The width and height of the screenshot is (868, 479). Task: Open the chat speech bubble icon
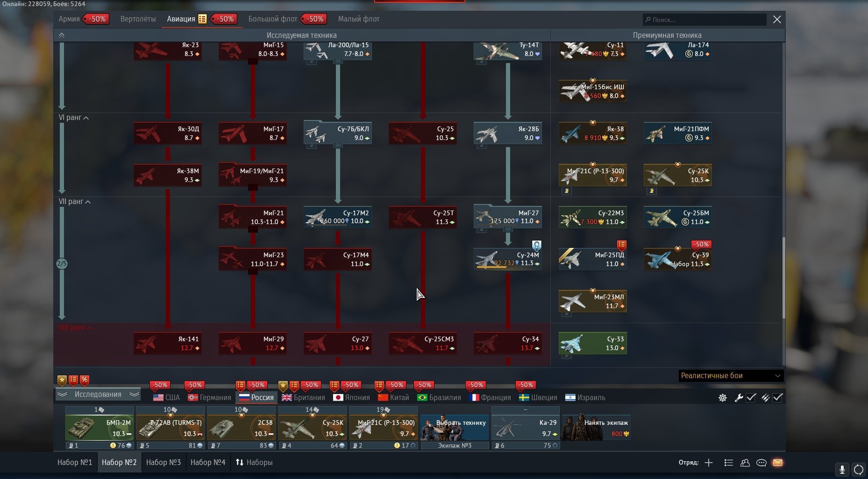pyautogui.click(x=761, y=463)
